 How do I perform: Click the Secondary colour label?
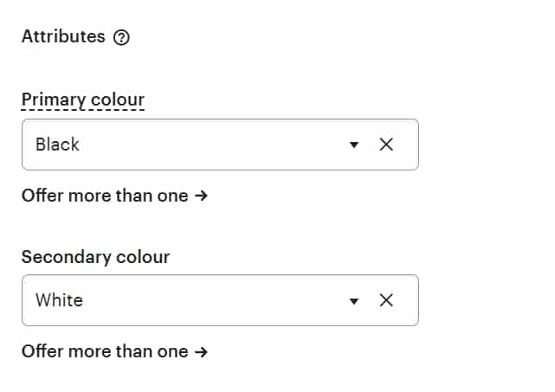coord(95,257)
